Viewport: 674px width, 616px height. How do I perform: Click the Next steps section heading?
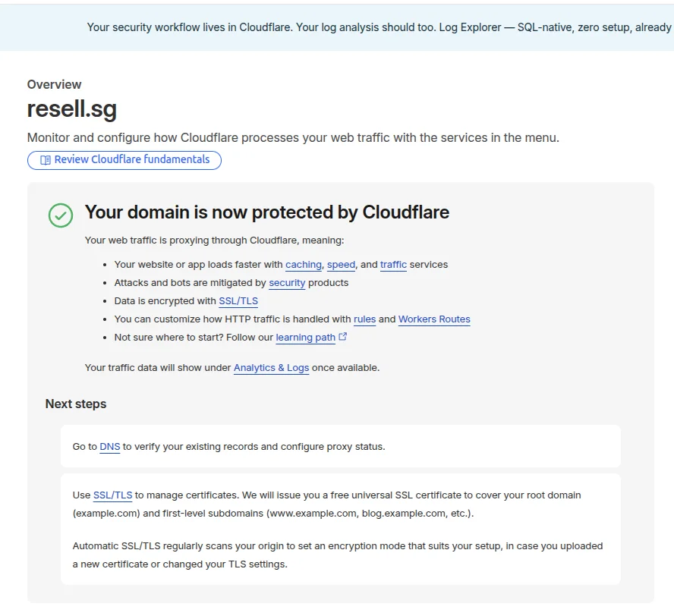76,404
